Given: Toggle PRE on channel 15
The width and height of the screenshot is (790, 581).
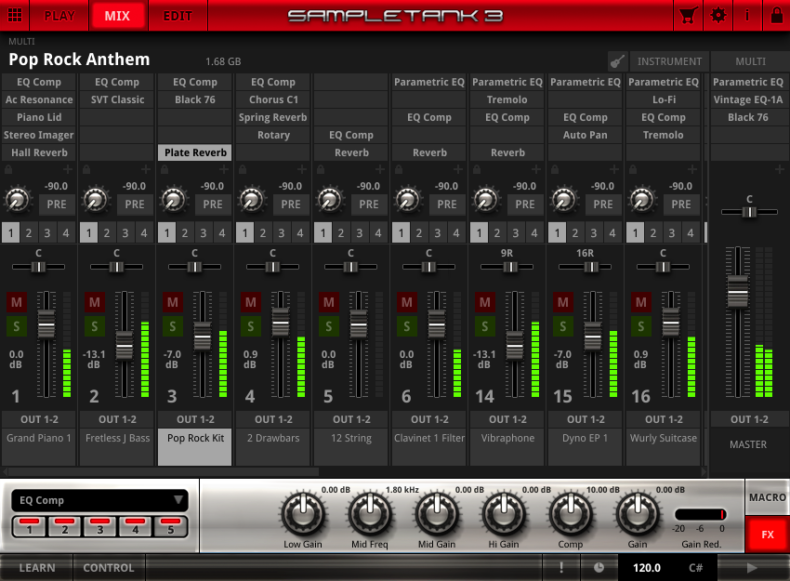Looking at the screenshot, I should pos(603,205).
